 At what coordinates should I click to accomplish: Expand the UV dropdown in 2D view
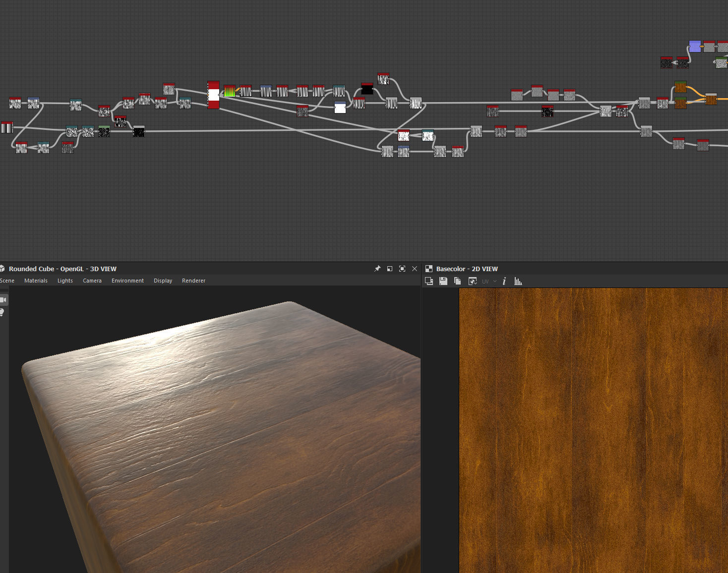pyautogui.click(x=489, y=281)
